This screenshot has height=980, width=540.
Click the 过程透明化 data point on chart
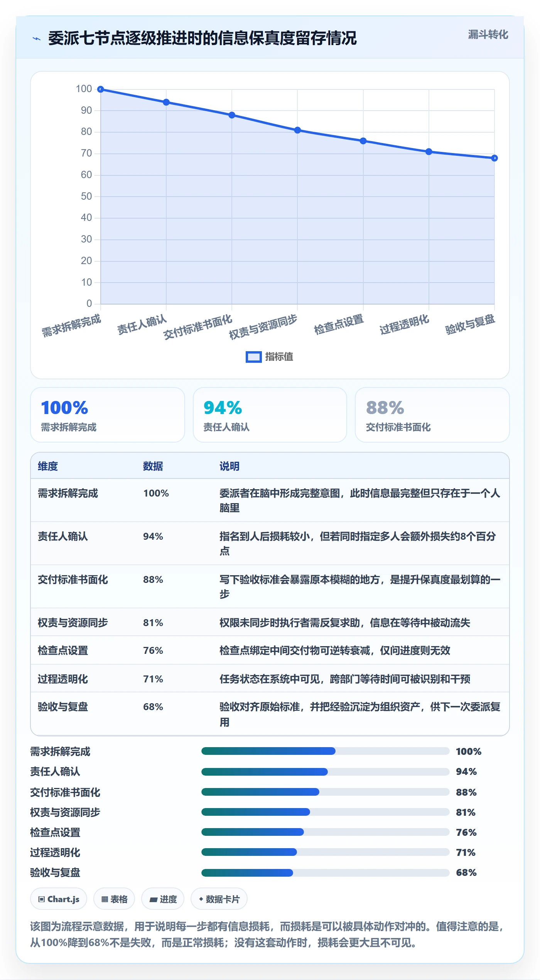(x=429, y=152)
